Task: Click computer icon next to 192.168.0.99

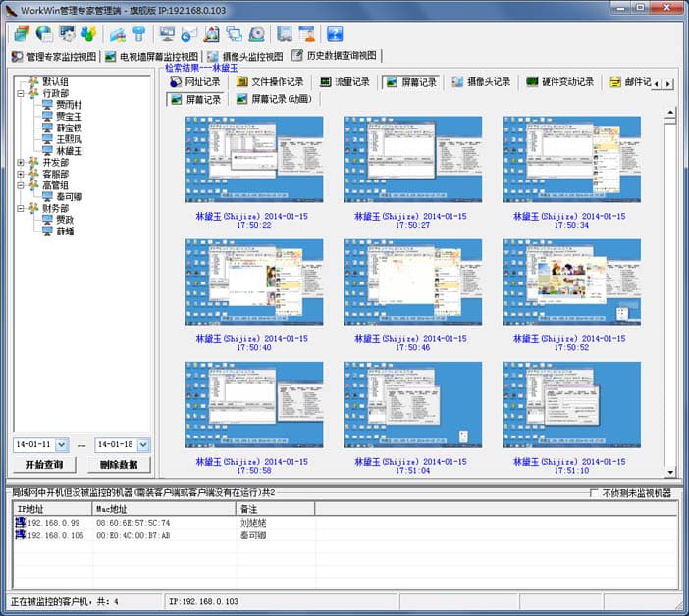Action: (21, 522)
